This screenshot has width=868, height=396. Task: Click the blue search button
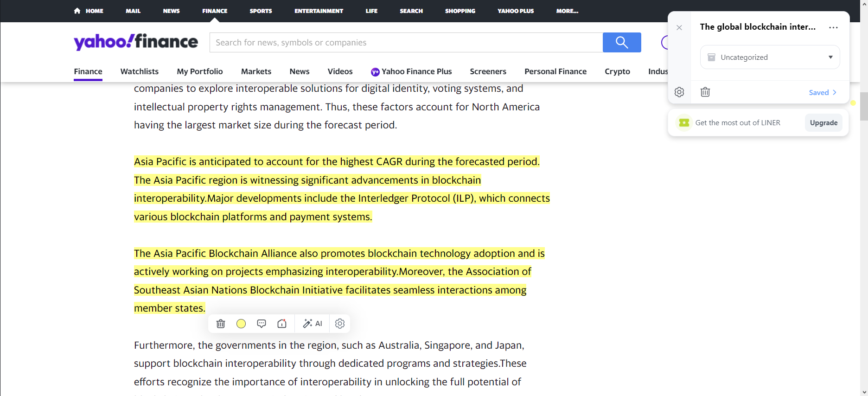click(622, 42)
